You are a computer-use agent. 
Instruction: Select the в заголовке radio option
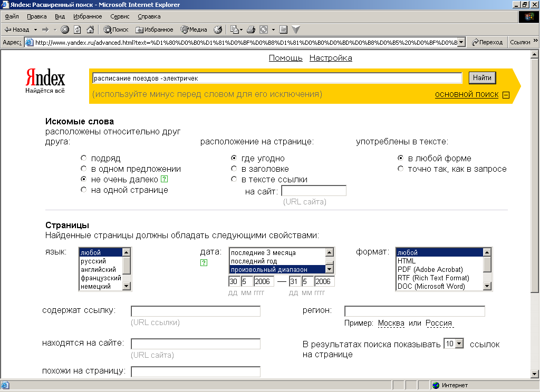[x=234, y=169]
